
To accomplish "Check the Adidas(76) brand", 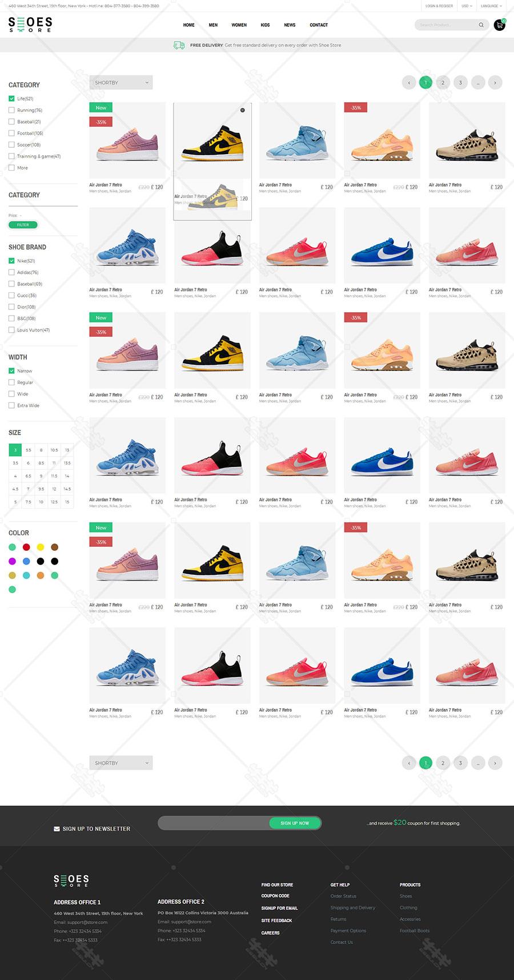I will [x=11, y=272].
